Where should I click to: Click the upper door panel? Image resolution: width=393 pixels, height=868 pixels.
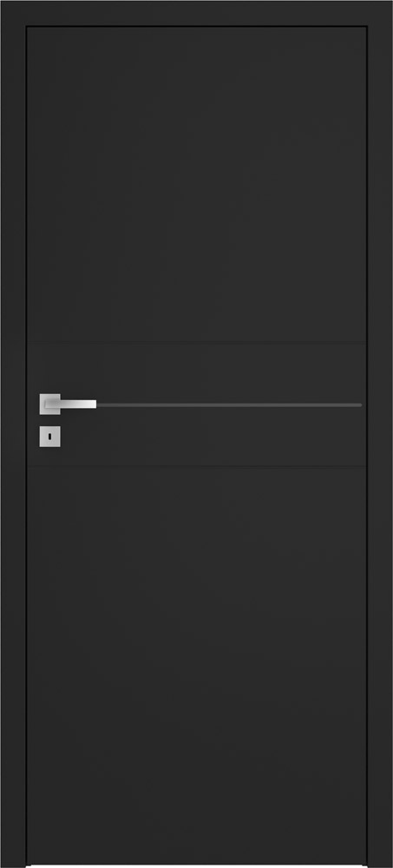point(196,186)
